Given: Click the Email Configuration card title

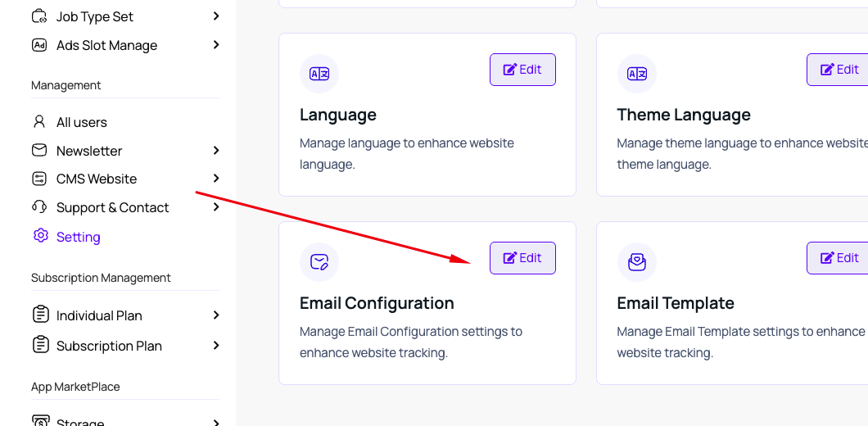Looking at the screenshot, I should [x=377, y=303].
